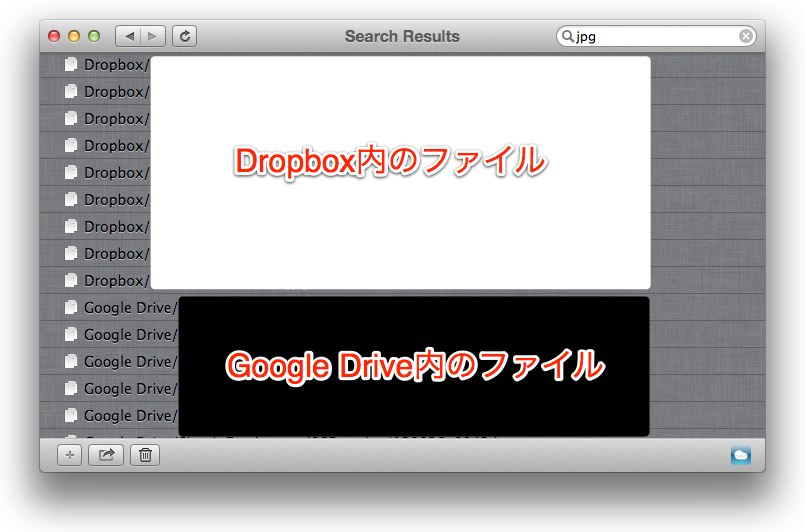Open the cloud icon in the bottom toolbar
Image resolution: width=805 pixels, height=532 pixels.
[x=741, y=455]
